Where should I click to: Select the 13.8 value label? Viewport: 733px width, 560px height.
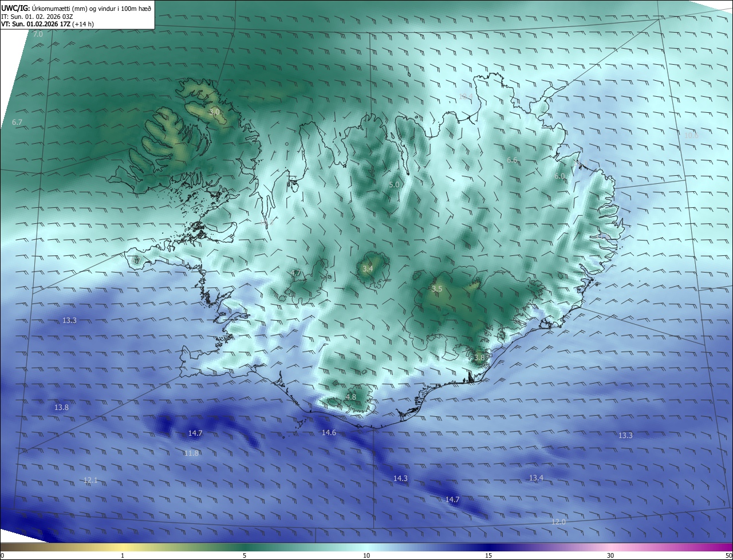(61, 408)
